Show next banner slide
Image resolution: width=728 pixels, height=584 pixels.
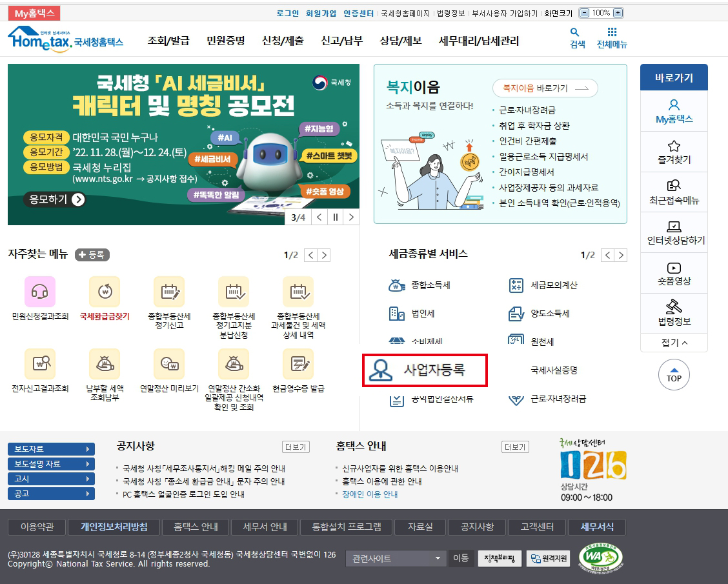[x=352, y=217]
